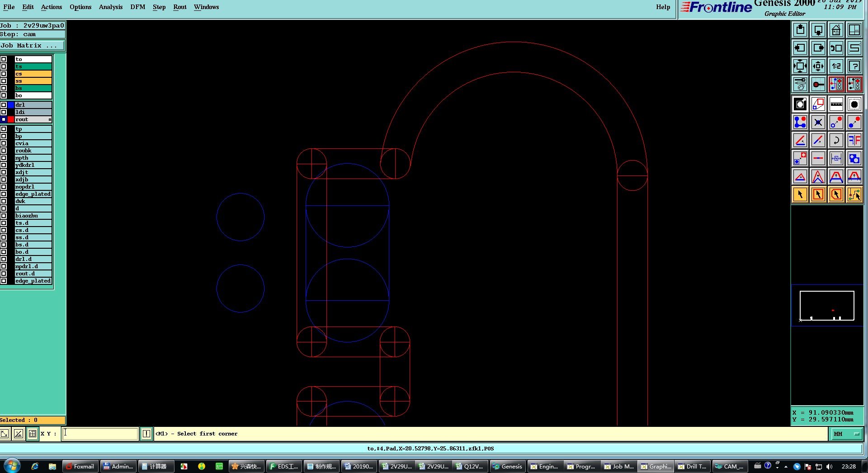Click the volume icon in system tray

pyautogui.click(x=829, y=467)
